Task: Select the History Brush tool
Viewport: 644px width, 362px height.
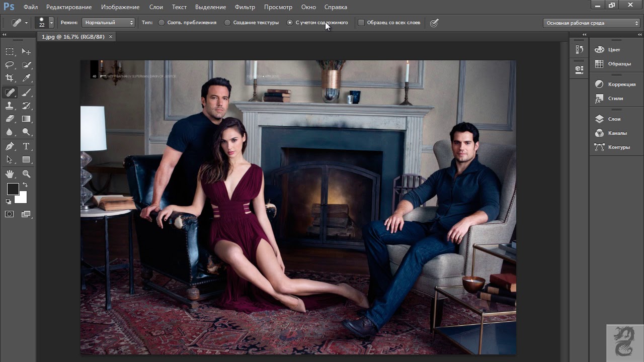Action: coord(26,106)
